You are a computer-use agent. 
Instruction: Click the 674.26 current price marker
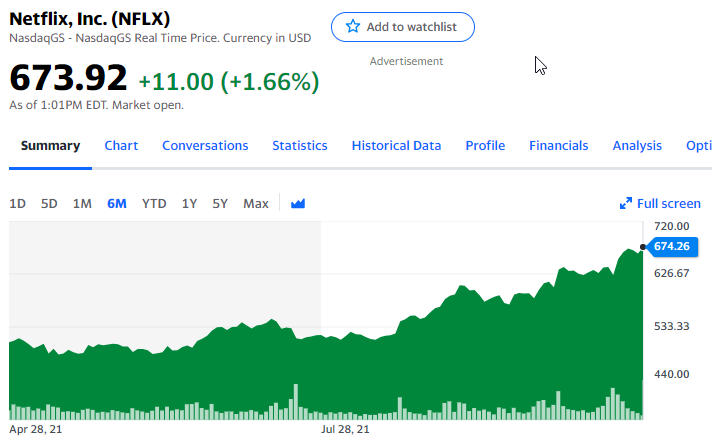click(x=672, y=247)
